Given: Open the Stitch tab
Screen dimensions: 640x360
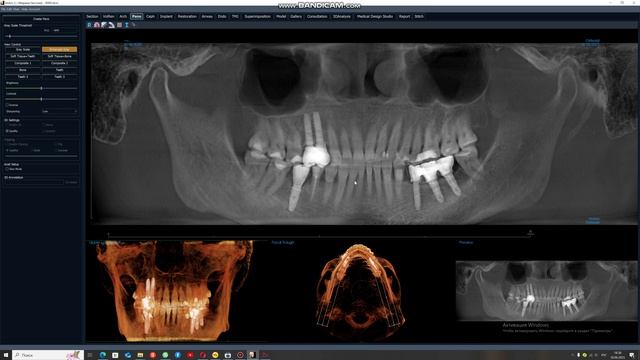Looking at the screenshot, I should (419, 16).
